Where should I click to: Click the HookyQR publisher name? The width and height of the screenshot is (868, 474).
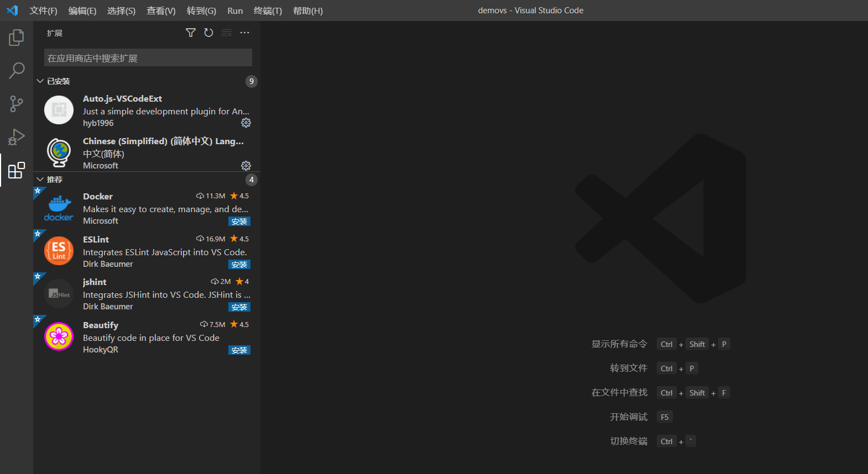pos(101,350)
